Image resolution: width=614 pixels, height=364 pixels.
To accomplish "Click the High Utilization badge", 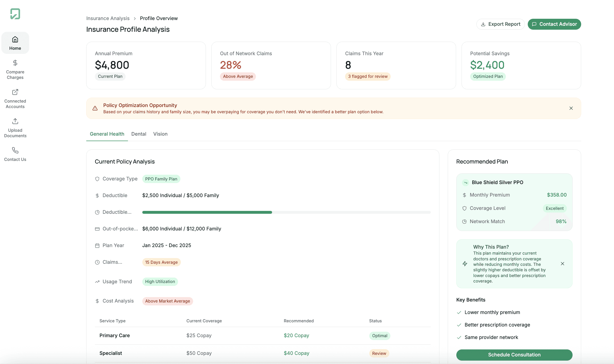I will pos(160,282).
